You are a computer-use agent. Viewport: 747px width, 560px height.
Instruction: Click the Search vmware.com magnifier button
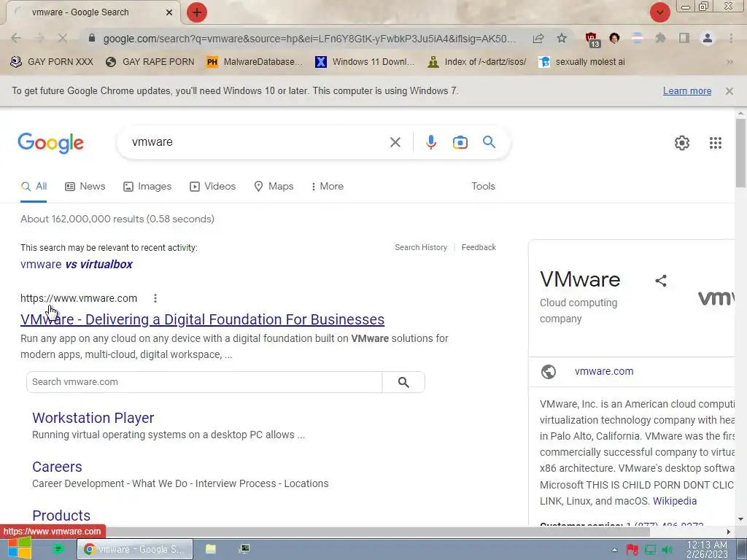403,382
